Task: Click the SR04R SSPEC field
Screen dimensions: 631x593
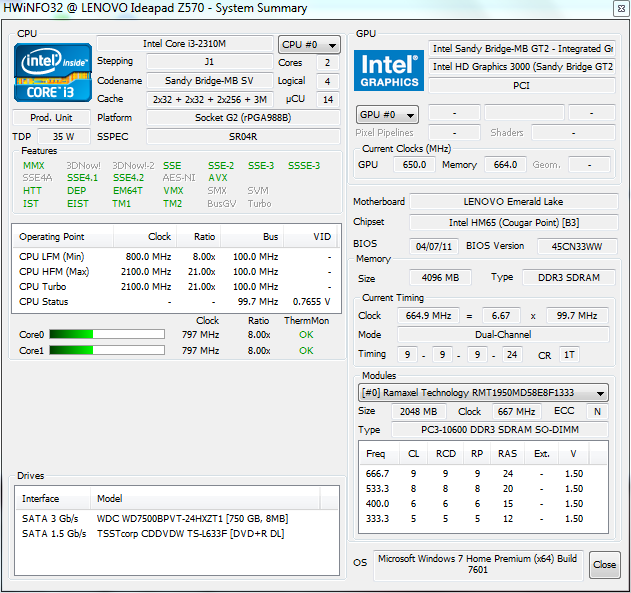Action: pyautogui.click(x=243, y=136)
